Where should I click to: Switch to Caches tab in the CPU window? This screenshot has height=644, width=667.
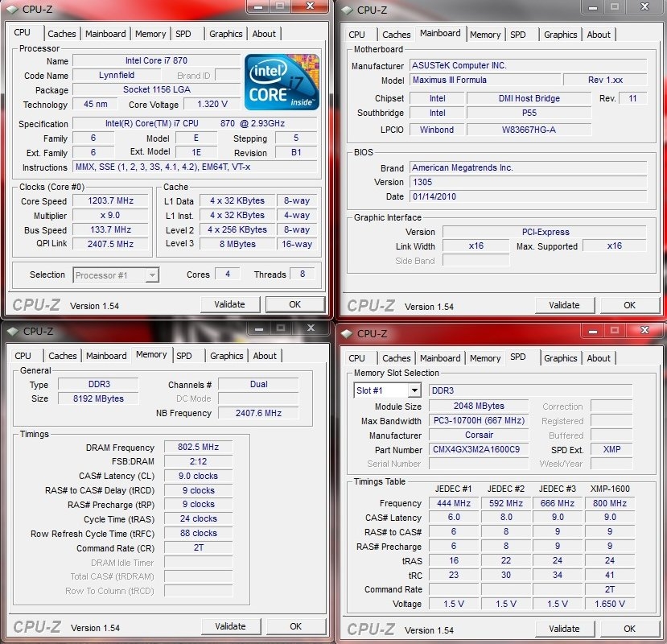62,34
